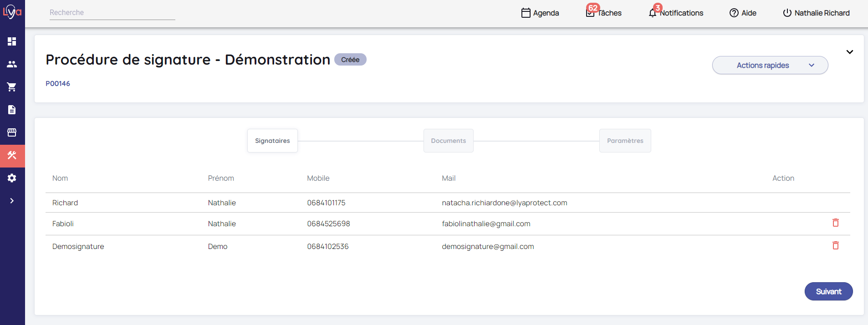Image resolution: width=868 pixels, height=325 pixels.
Task: Select the tools wrench icon in sidebar
Action: 12,156
